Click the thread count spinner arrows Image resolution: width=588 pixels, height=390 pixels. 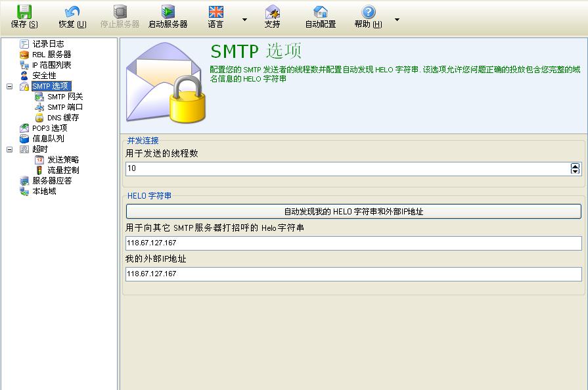pos(576,169)
